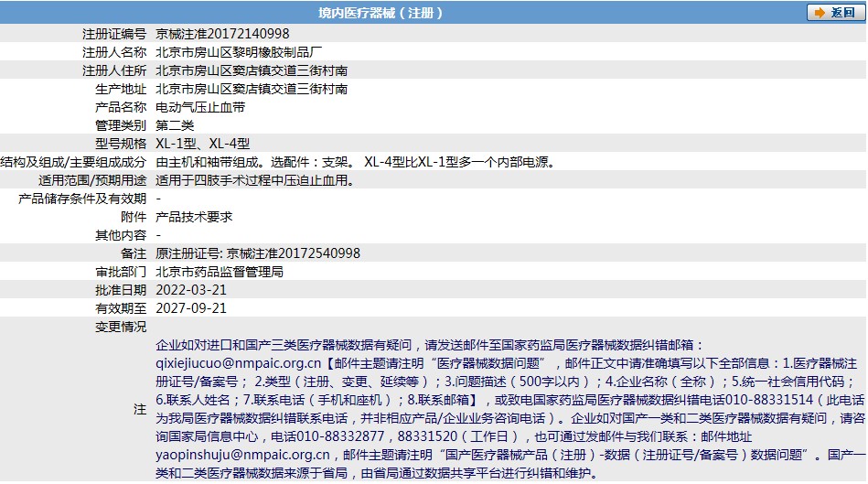Click the 变更情况 label
The height and width of the screenshot is (484, 868).
point(121,327)
